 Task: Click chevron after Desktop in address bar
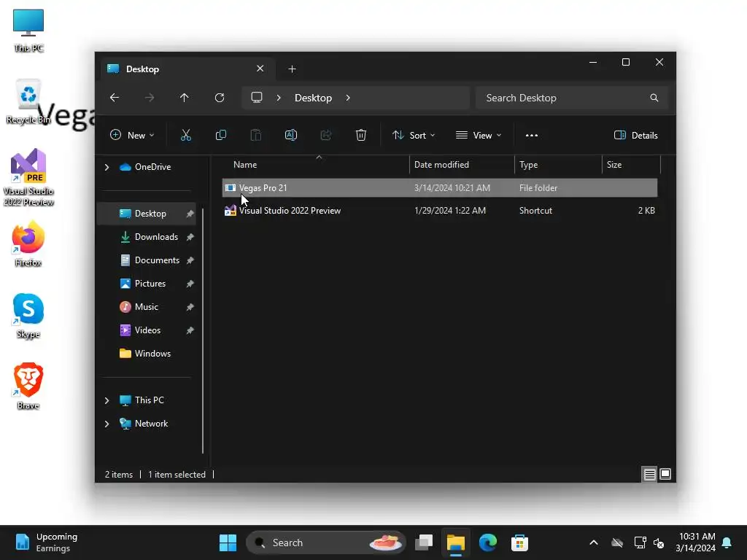tap(348, 98)
